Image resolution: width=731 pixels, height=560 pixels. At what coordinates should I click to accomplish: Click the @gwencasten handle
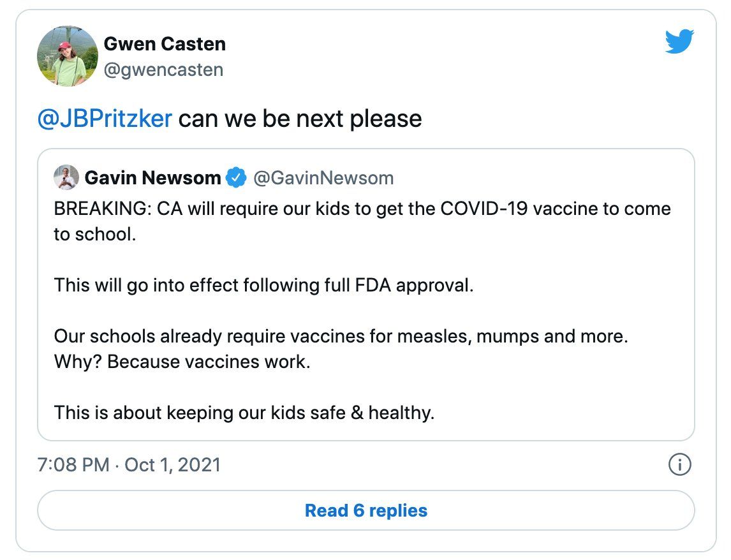click(164, 70)
